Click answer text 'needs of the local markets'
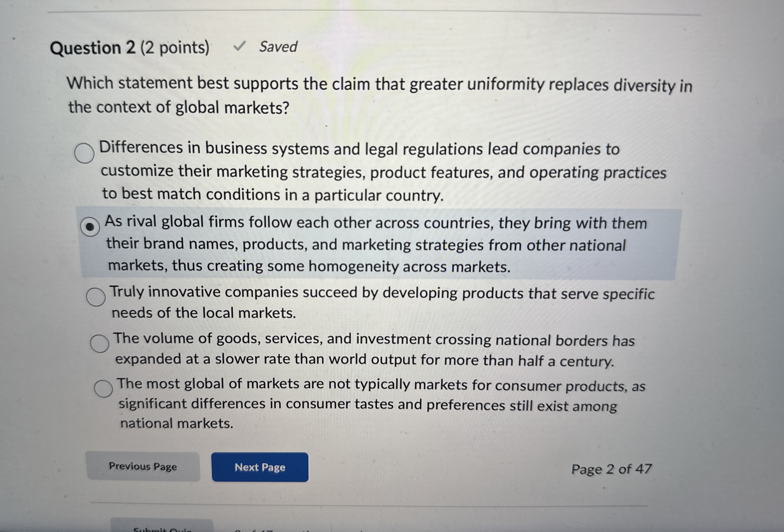784x532 pixels. point(203,313)
